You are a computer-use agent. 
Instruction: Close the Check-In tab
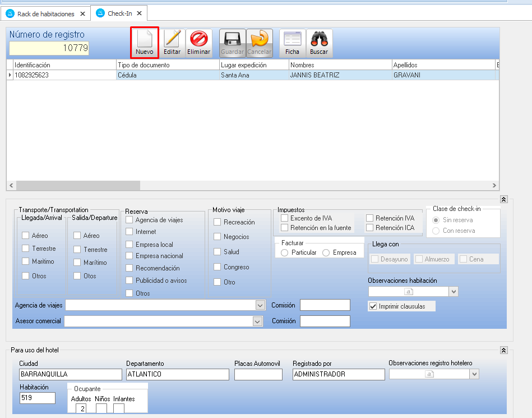139,13
